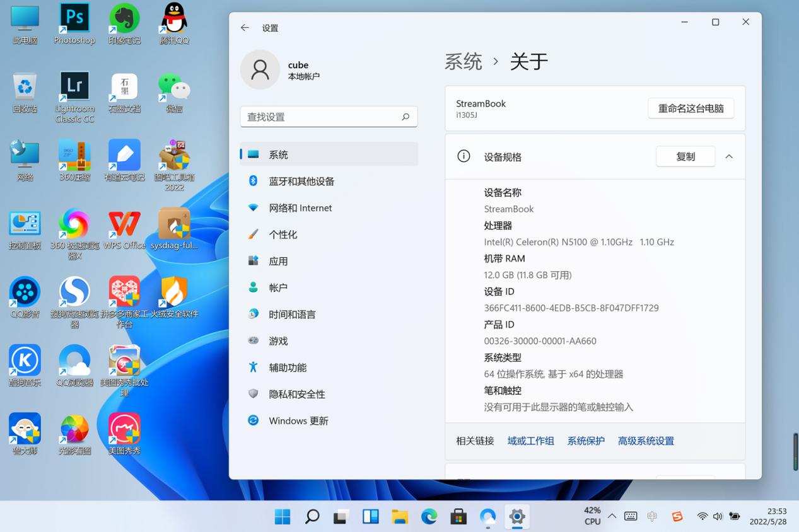799x532 pixels.
Task: Go to 隐私和安全性 settings
Action: [x=329, y=394]
